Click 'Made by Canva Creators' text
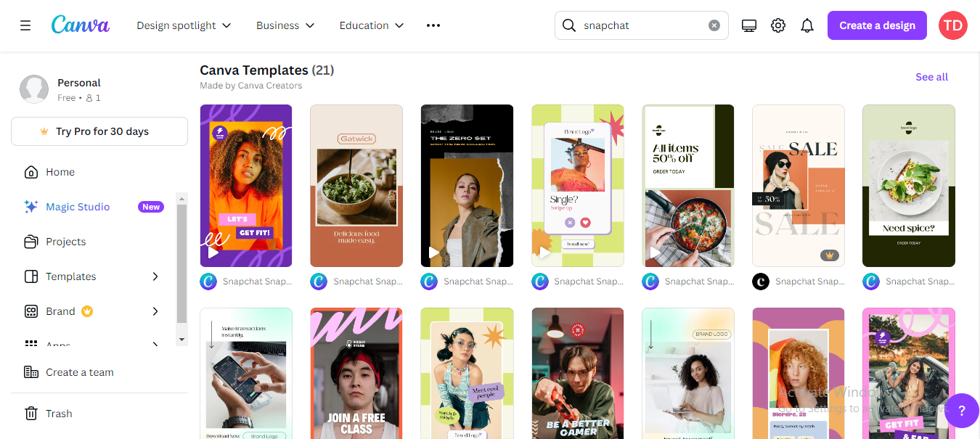The width and height of the screenshot is (980, 439). (x=251, y=86)
